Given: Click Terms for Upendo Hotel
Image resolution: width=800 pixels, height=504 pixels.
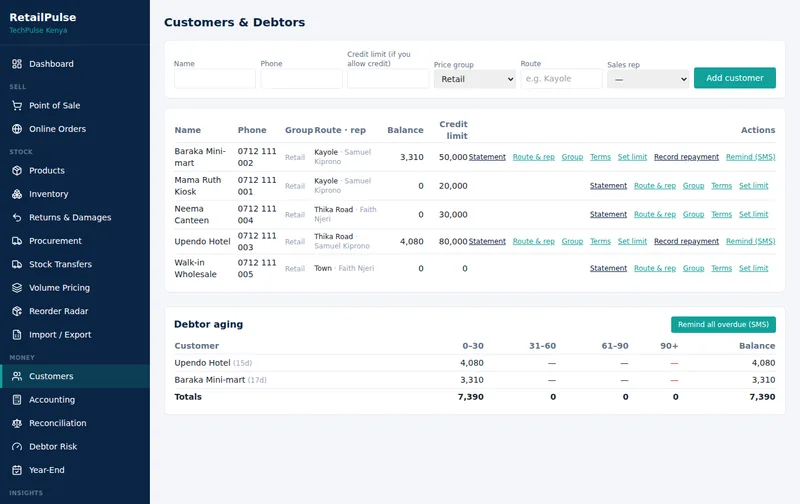Looking at the screenshot, I should pyautogui.click(x=601, y=241).
